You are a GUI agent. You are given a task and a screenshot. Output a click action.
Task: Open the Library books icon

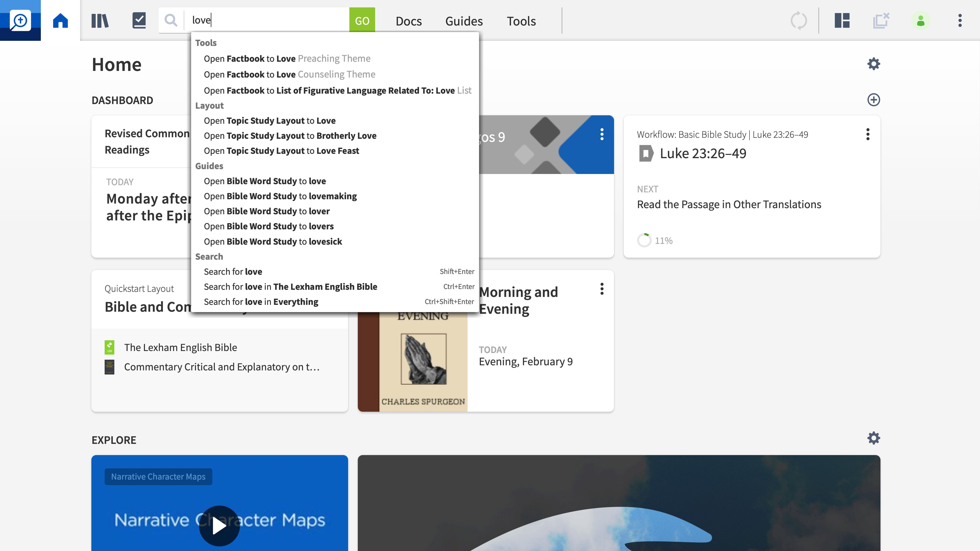click(x=100, y=20)
